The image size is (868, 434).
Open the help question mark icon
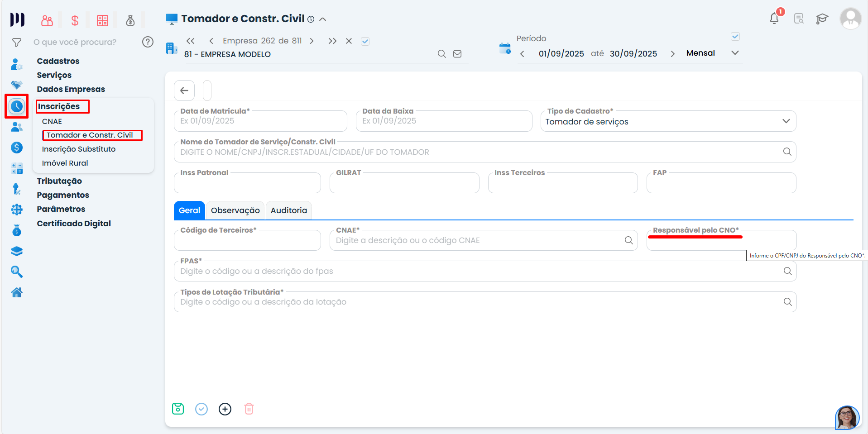(x=148, y=42)
